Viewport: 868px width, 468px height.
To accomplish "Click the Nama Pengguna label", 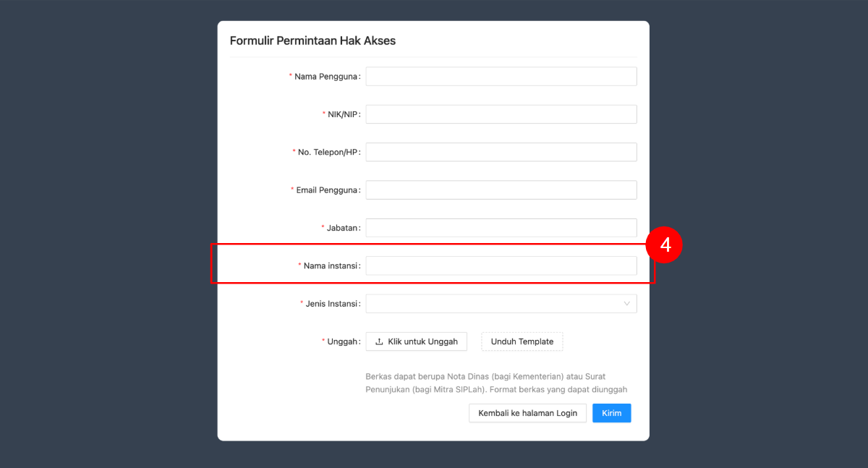I will point(326,77).
